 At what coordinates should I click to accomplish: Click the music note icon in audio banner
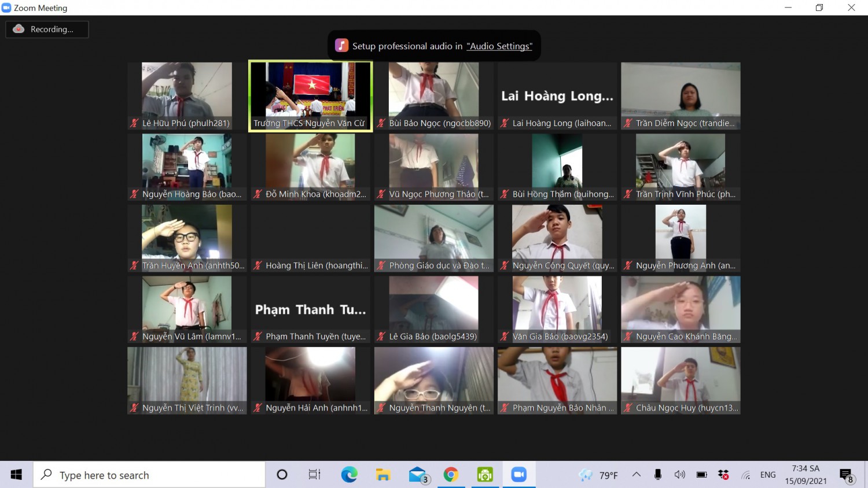pyautogui.click(x=341, y=46)
